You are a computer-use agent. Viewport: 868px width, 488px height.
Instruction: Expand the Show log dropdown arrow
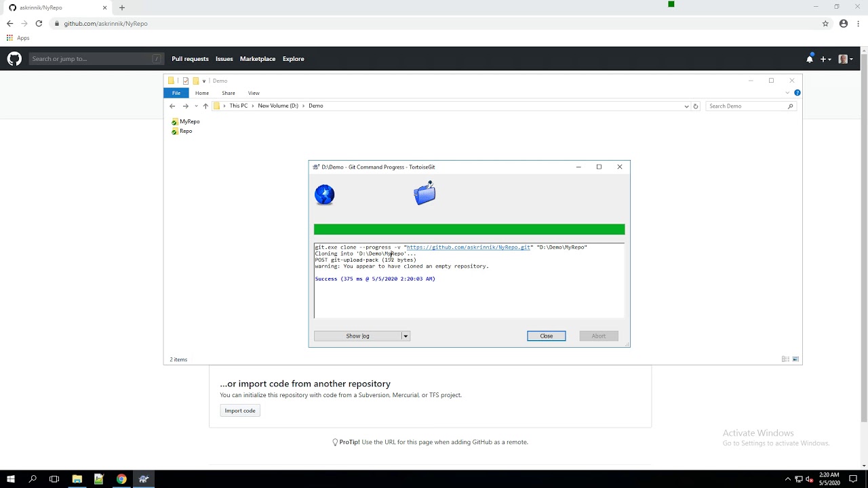pos(406,335)
